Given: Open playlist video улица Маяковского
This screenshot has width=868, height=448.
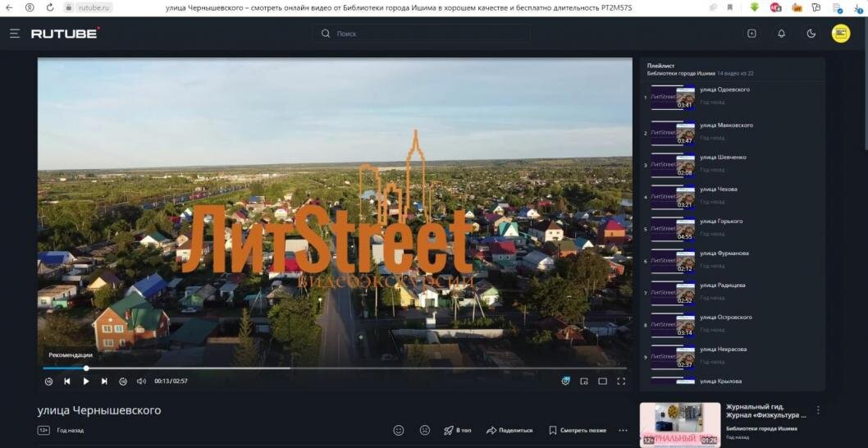Looking at the screenshot, I should (726, 126).
